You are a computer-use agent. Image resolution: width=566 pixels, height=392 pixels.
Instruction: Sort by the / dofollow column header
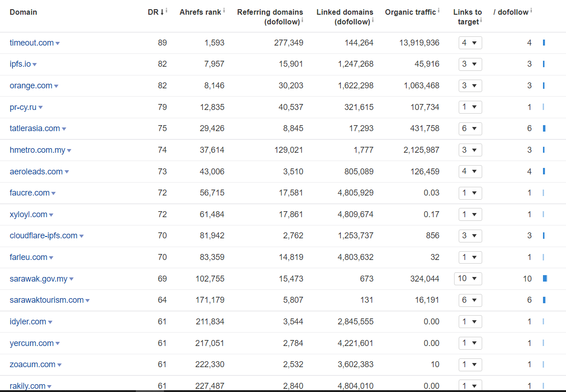[x=511, y=12]
